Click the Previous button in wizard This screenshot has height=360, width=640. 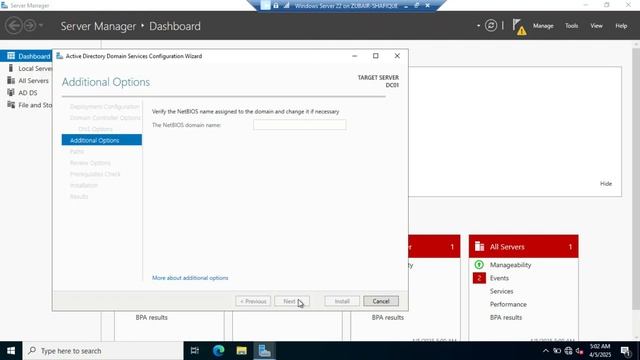(253, 301)
